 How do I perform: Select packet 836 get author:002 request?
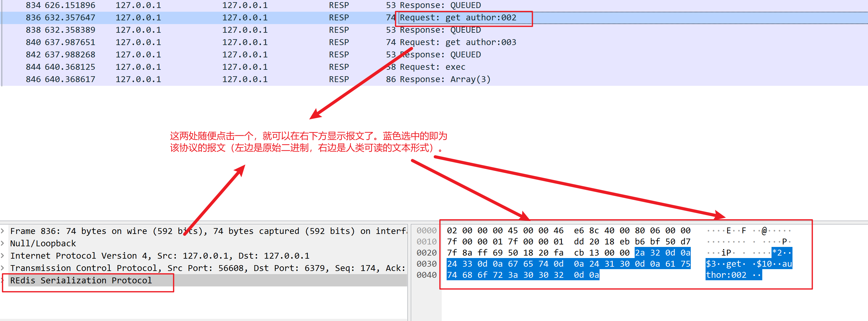[435, 18]
